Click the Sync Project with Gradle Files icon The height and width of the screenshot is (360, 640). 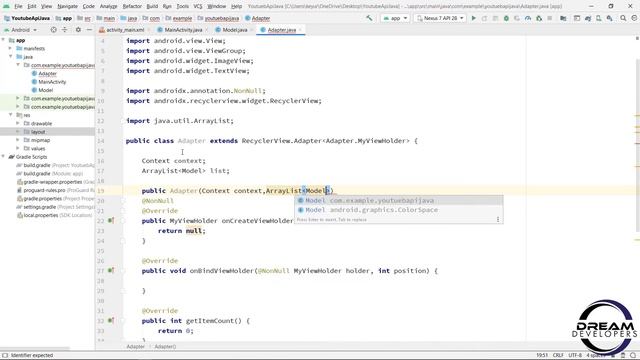point(588,18)
